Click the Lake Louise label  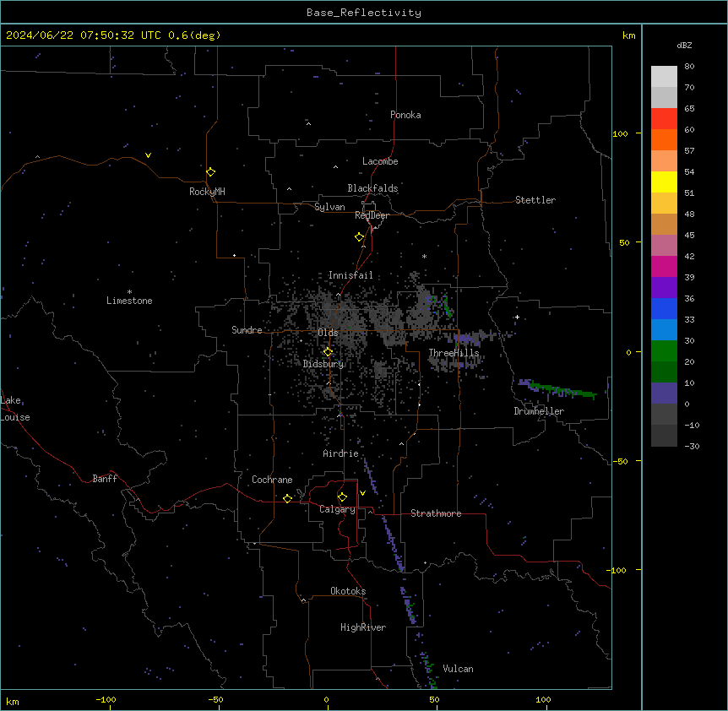click(x=15, y=409)
